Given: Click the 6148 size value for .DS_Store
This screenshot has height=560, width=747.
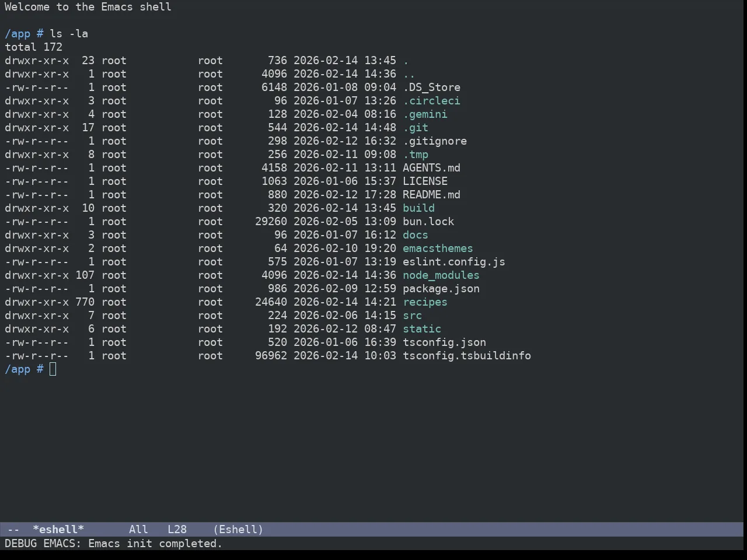Looking at the screenshot, I should pos(274,87).
